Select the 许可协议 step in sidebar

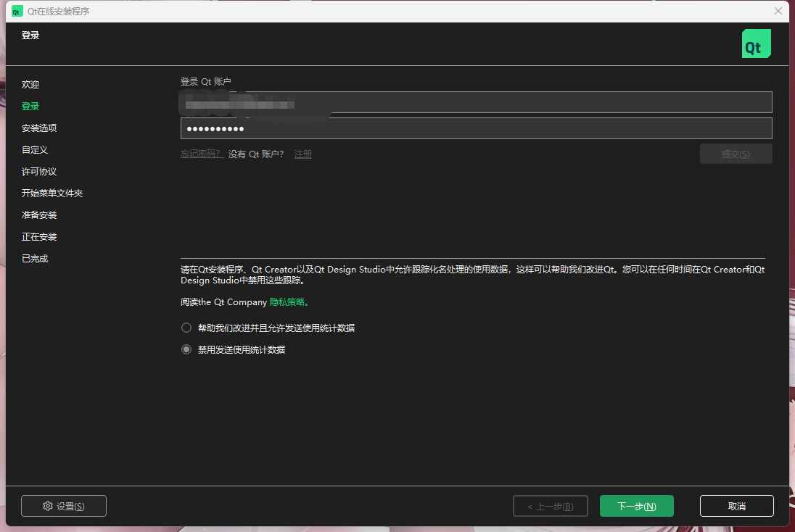point(39,172)
